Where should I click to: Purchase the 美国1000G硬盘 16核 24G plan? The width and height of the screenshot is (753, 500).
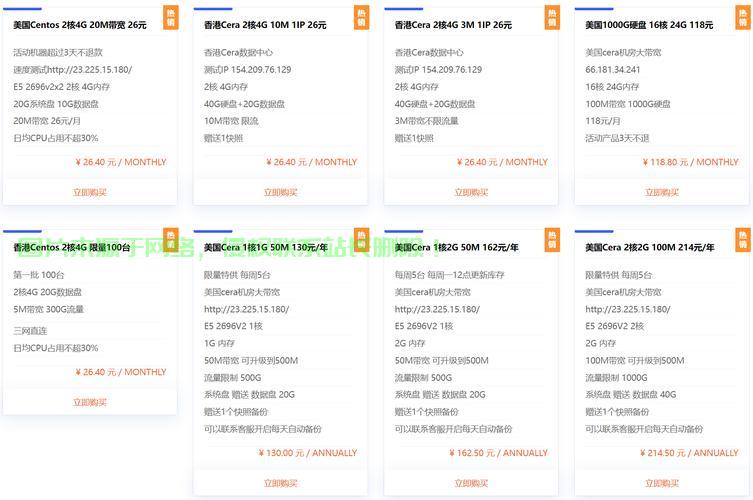[x=662, y=192]
